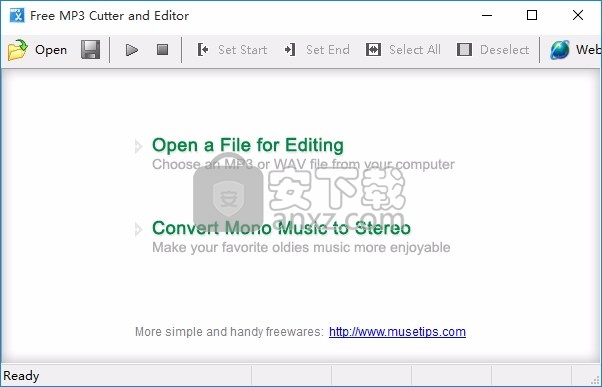Click the Open folder icon
This screenshot has width=602, height=387.
pos(18,50)
